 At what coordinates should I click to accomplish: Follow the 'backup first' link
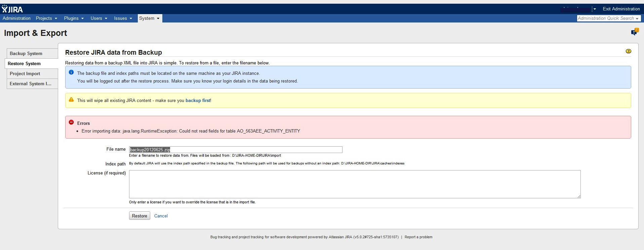tap(198, 100)
